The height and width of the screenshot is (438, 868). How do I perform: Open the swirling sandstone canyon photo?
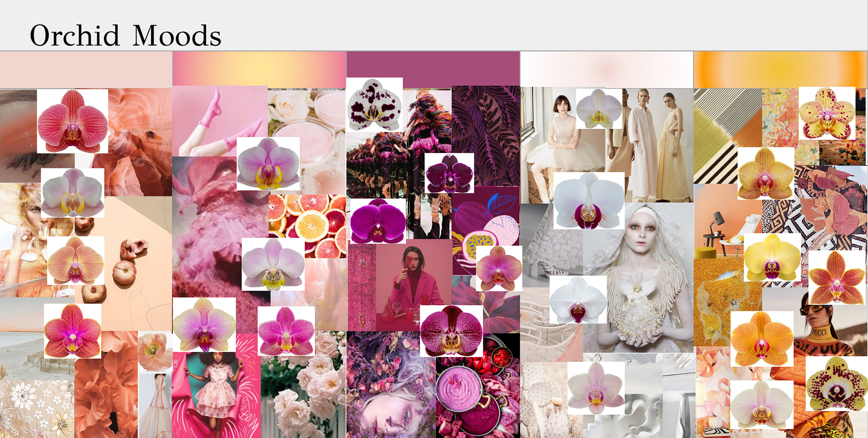(140, 142)
